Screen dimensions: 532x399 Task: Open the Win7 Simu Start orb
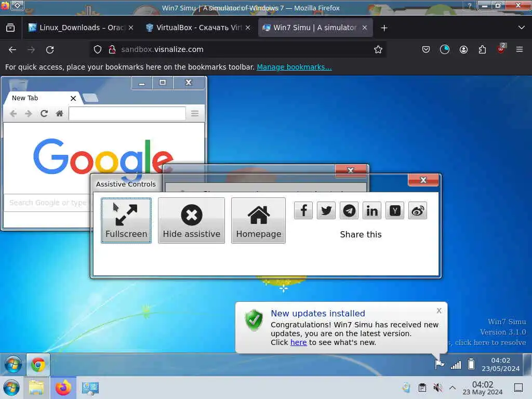coord(13,365)
